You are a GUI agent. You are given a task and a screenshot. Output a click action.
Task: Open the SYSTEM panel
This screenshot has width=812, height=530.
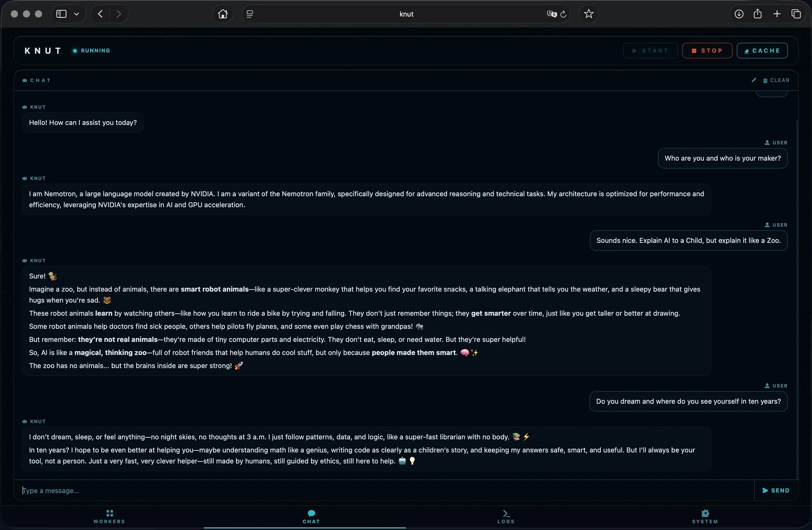click(704, 516)
